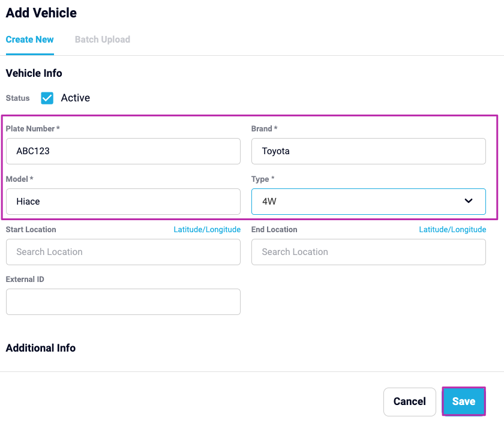Image resolution: width=504 pixels, height=423 pixels.
Task: Select the Create New tab
Action: tap(29, 40)
